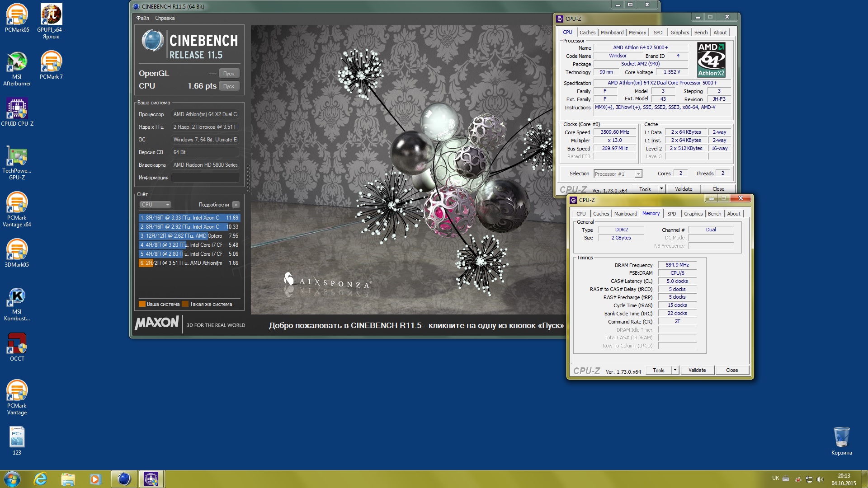Click the DRAM Frequency value 584.9 MHz

pyautogui.click(x=677, y=265)
